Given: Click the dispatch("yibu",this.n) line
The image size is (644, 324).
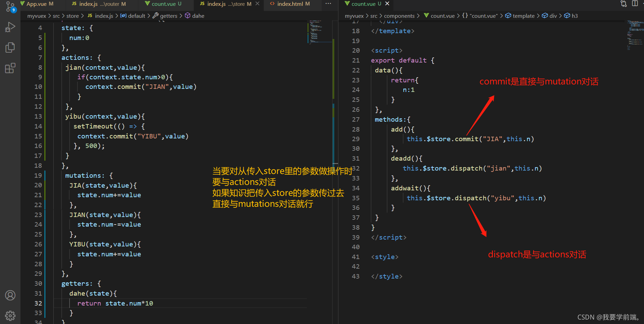Looking at the screenshot, I should click(x=476, y=198).
